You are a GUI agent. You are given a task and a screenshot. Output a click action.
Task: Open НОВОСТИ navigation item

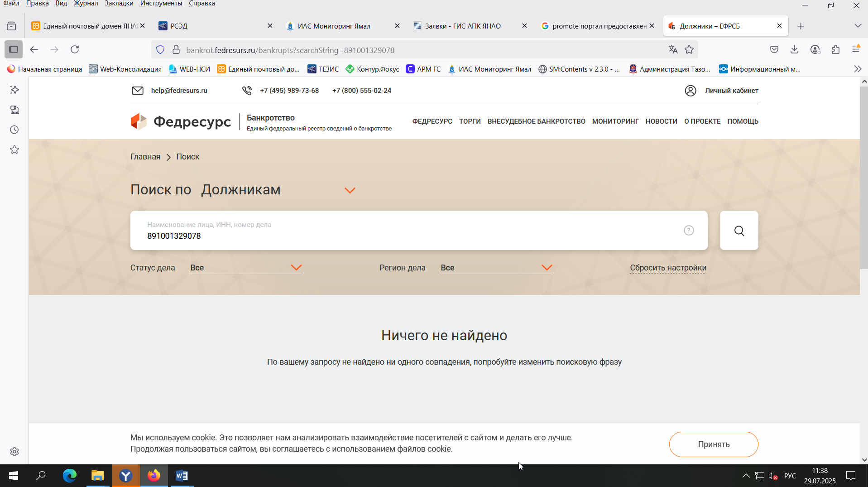[x=661, y=121]
